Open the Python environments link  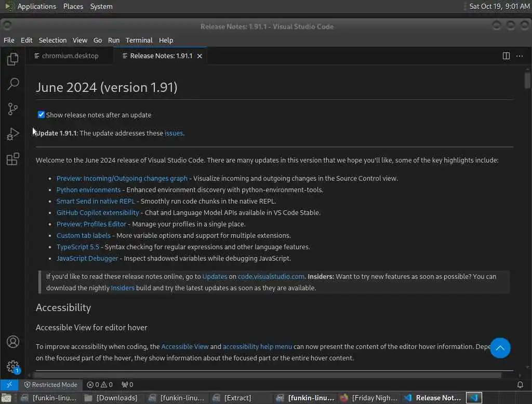[x=88, y=190]
